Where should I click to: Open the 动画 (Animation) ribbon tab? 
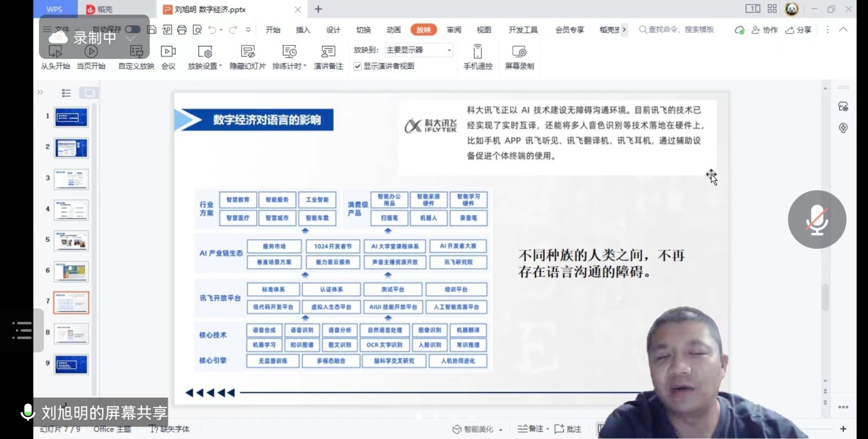(x=393, y=30)
